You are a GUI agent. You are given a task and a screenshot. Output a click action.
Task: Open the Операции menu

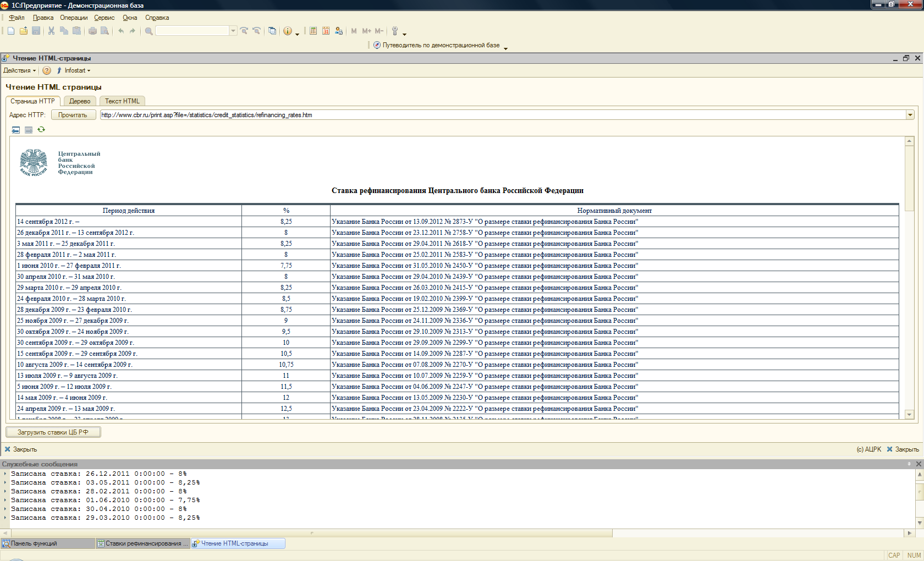pyautogui.click(x=74, y=18)
